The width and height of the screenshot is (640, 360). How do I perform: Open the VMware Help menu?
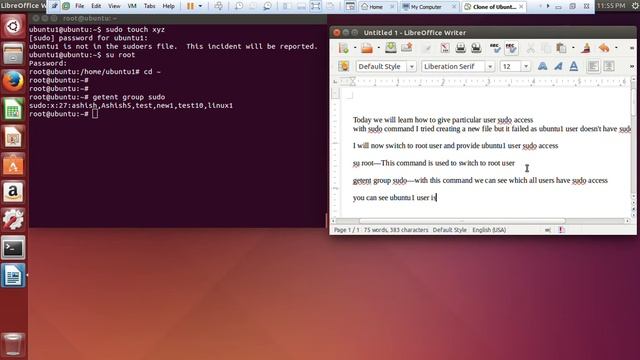[168, 6]
